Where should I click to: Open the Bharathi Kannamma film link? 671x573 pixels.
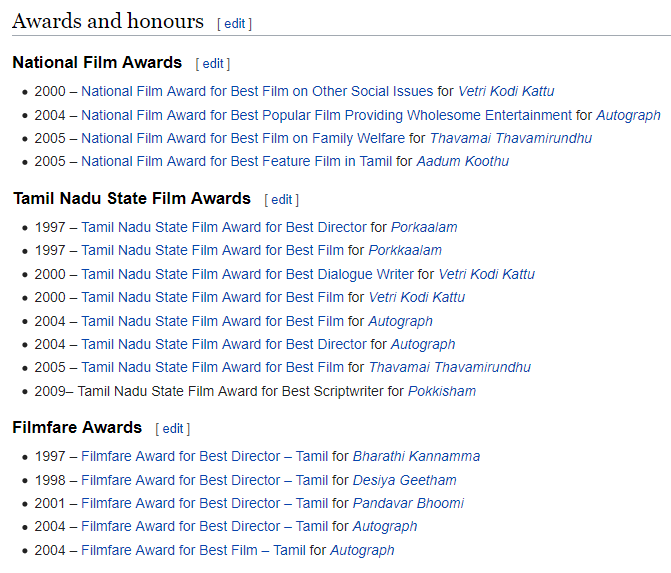pos(416,457)
